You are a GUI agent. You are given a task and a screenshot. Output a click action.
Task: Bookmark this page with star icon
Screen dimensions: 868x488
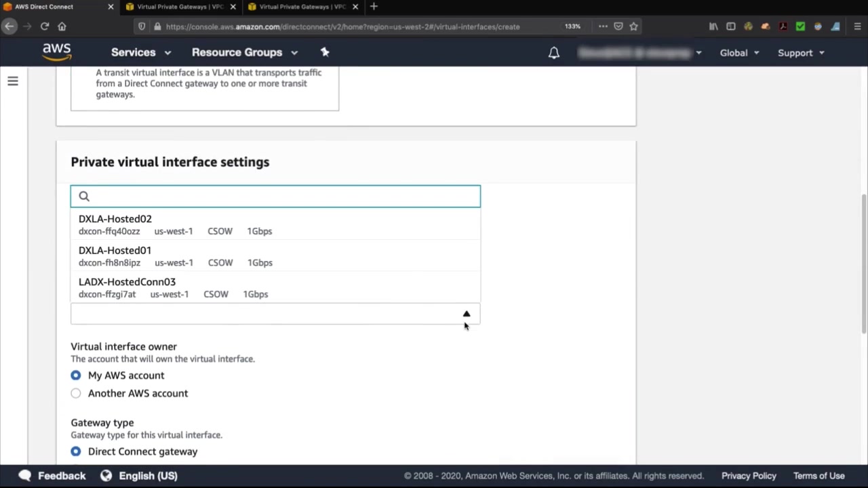click(633, 26)
